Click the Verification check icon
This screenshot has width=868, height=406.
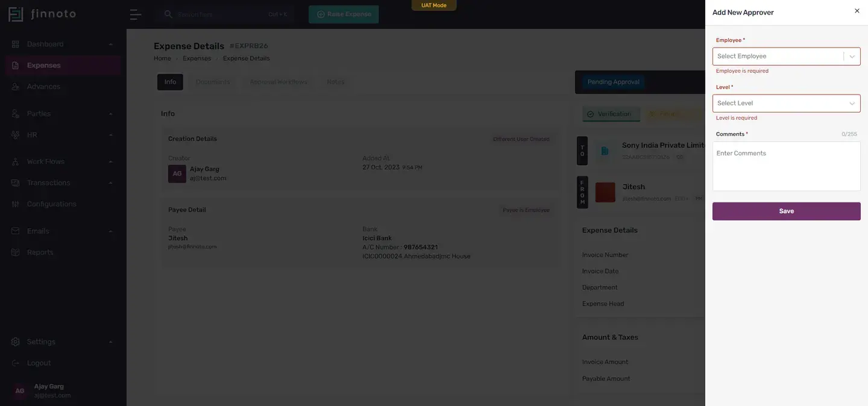[590, 114]
